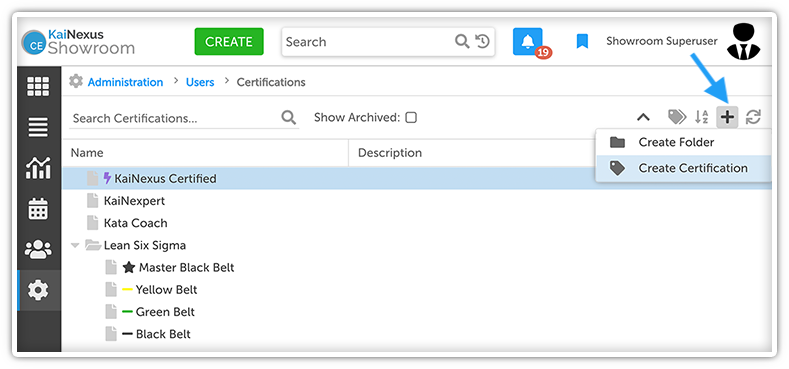
Task: Open the grid dashboard sidebar icon
Action: (38, 87)
